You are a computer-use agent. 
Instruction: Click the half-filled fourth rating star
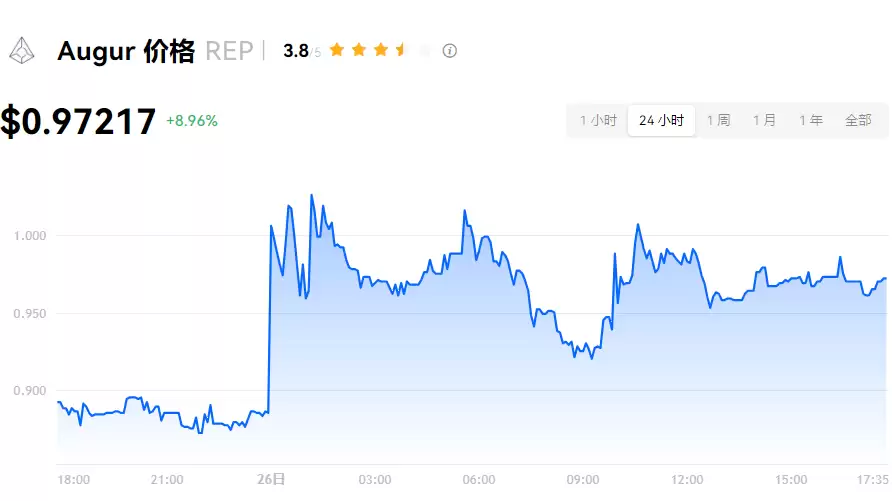[x=402, y=50]
